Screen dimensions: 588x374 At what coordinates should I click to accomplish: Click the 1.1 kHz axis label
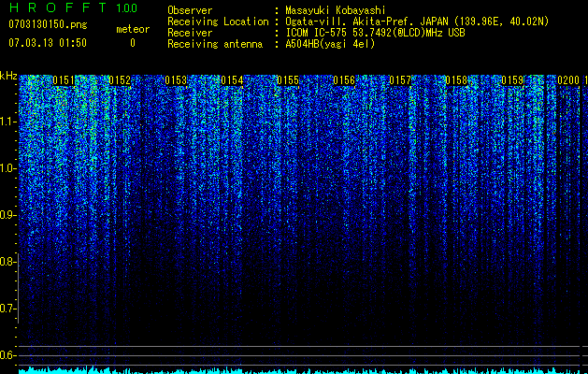click(7, 122)
